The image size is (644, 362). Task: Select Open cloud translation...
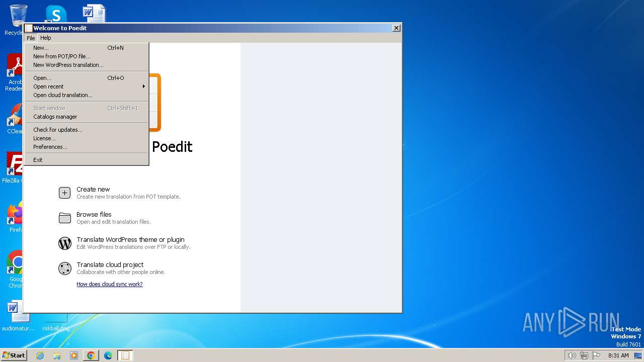coord(87,95)
